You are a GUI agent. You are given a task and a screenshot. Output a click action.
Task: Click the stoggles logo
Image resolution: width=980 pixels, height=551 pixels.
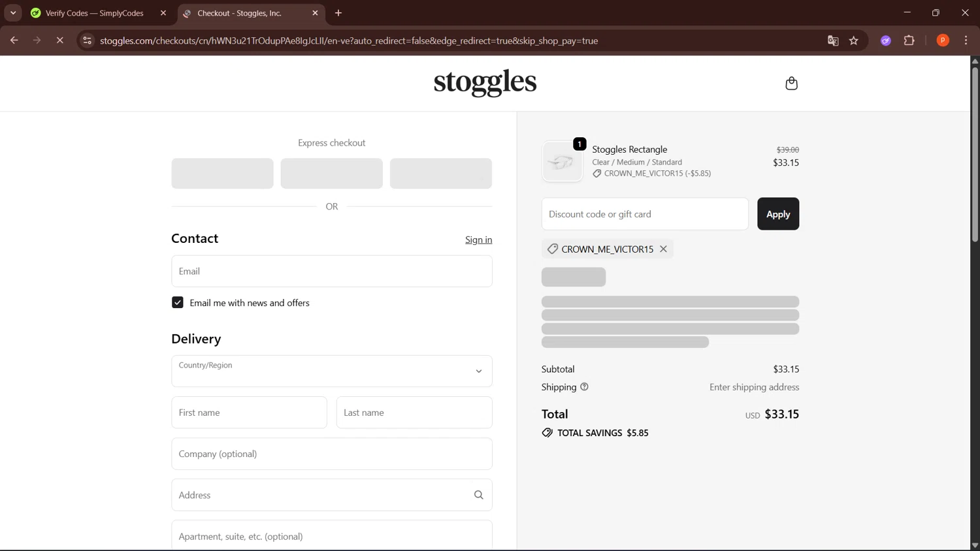pos(485,83)
